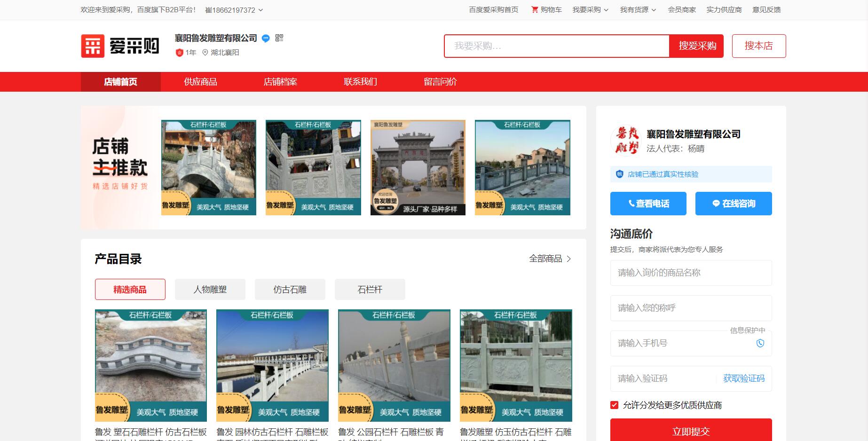
Task: Click the verification shield icon before 店铺已通过真实性核验
Action: [x=619, y=174]
